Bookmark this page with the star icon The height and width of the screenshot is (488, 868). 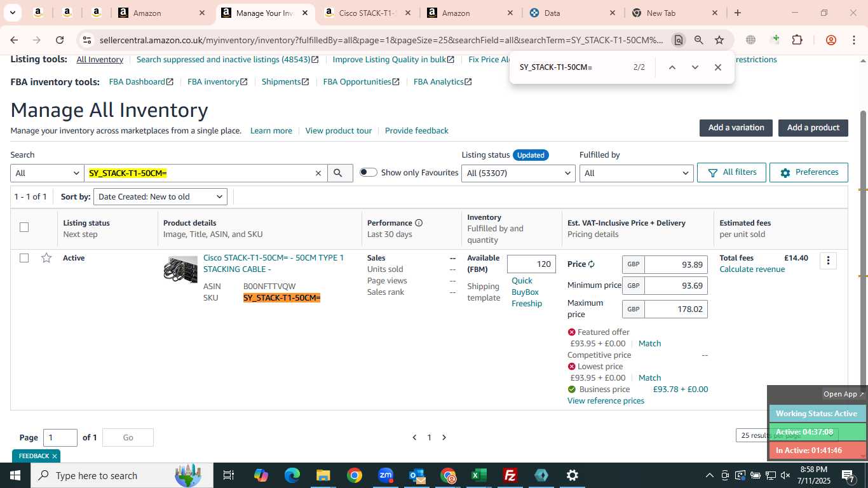719,40
